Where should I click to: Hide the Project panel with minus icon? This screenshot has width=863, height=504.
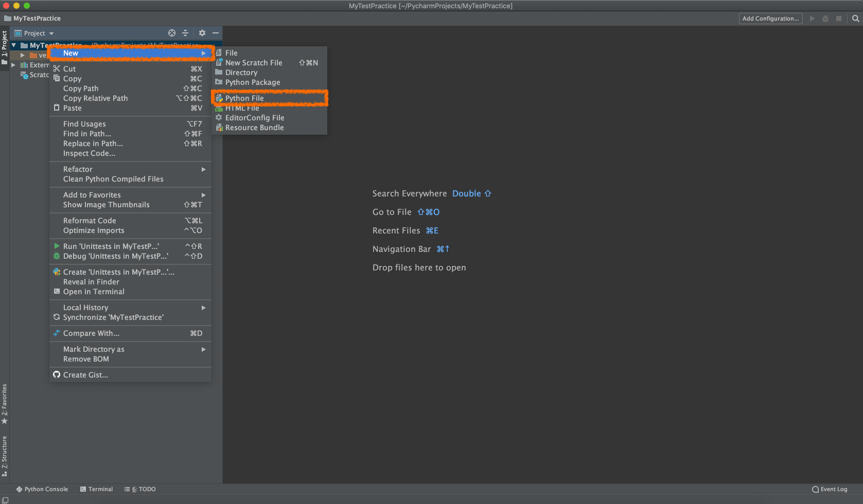pyautogui.click(x=216, y=33)
